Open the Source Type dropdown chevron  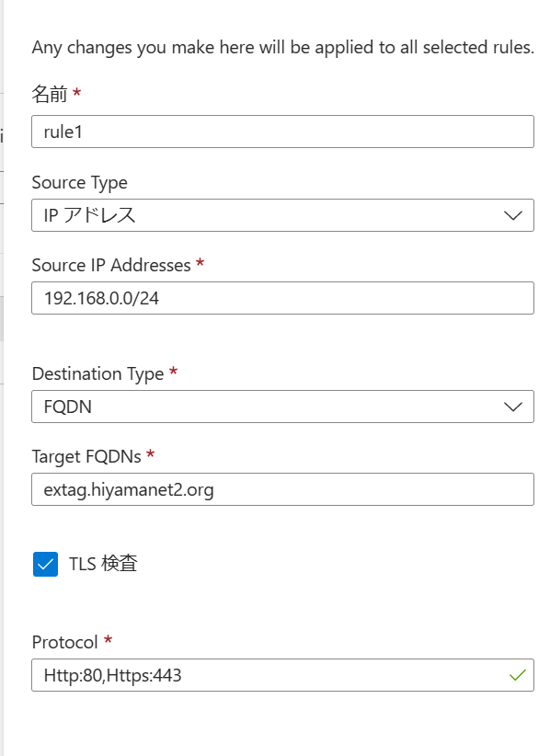(514, 214)
